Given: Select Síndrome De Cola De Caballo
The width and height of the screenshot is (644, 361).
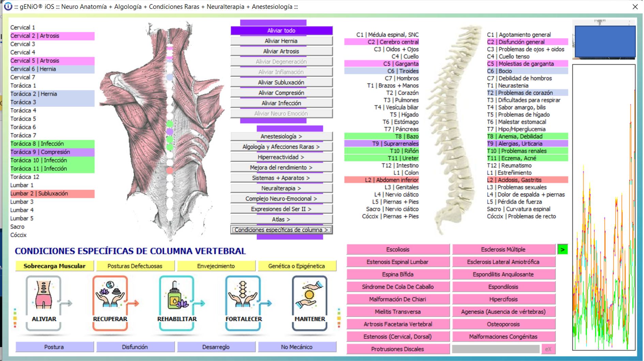Looking at the screenshot, I should 398,287.
